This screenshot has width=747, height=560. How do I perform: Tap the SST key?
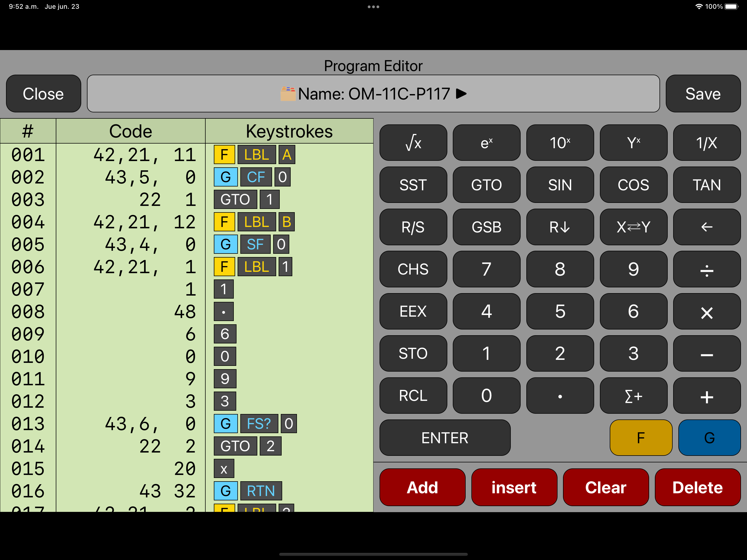pos(413,185)
